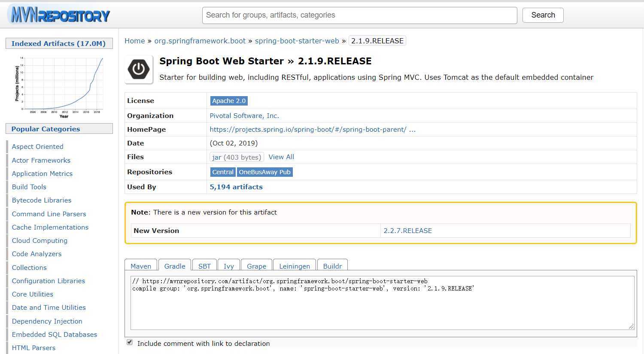
Task: Open Code Analyzers category
Action: click(x=37, y=254)
